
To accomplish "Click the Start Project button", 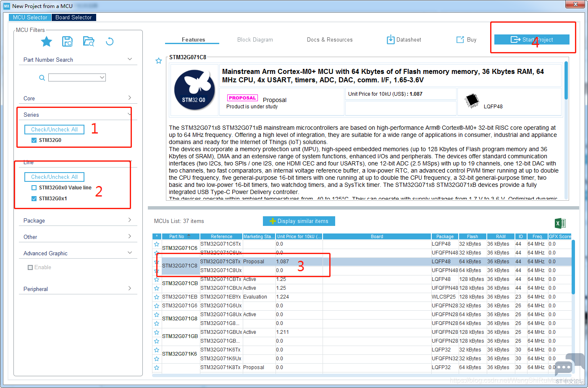I will [x=532, y=39].
